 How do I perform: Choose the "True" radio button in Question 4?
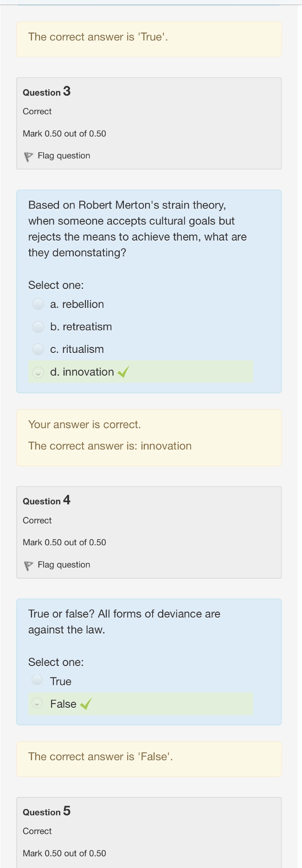click(x=37, y=680)
